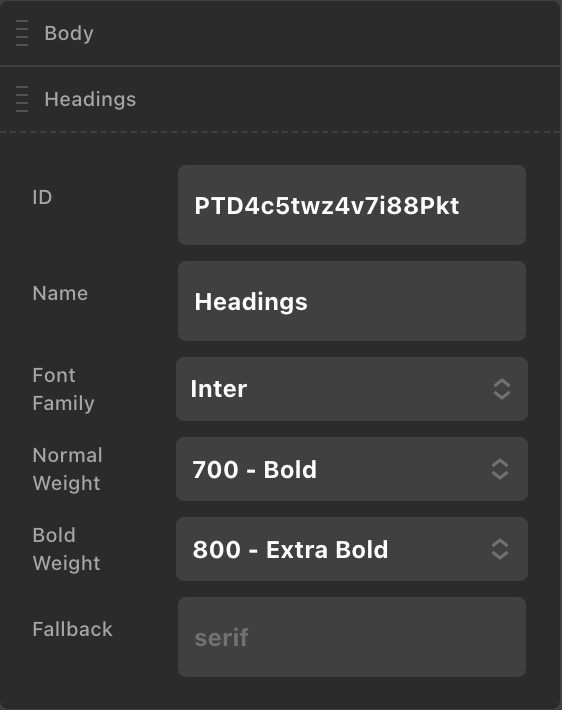Click the Normal Weight label
Screen dimensions: 562x710
[67, 469]
